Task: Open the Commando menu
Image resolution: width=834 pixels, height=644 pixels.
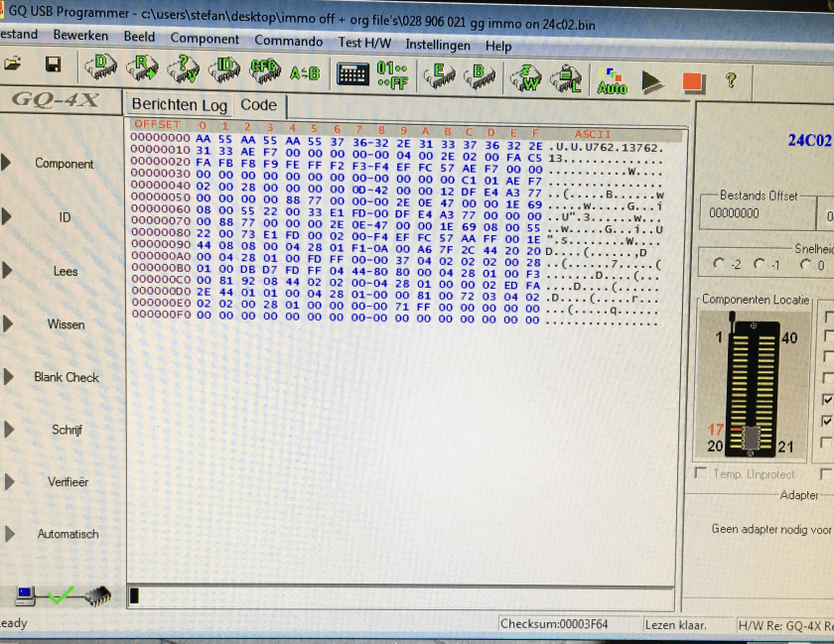Action: tap(288, 43)
